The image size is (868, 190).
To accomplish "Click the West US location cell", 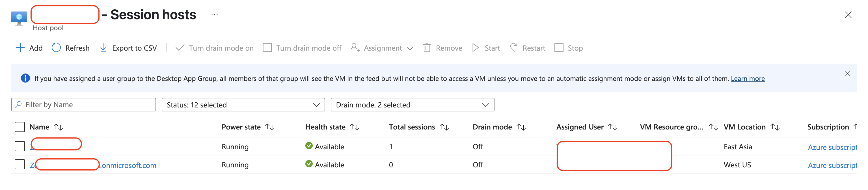I will point(737,165).
